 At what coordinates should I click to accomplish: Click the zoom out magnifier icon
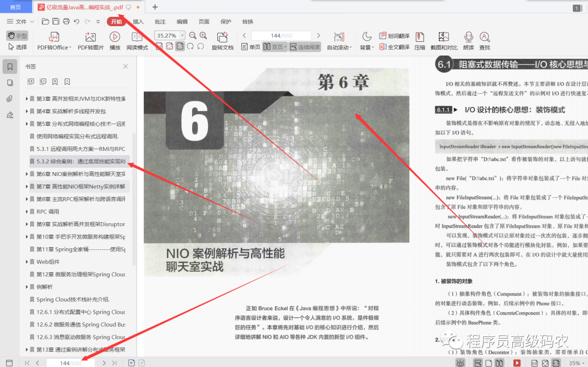click(x=193, y=35)
